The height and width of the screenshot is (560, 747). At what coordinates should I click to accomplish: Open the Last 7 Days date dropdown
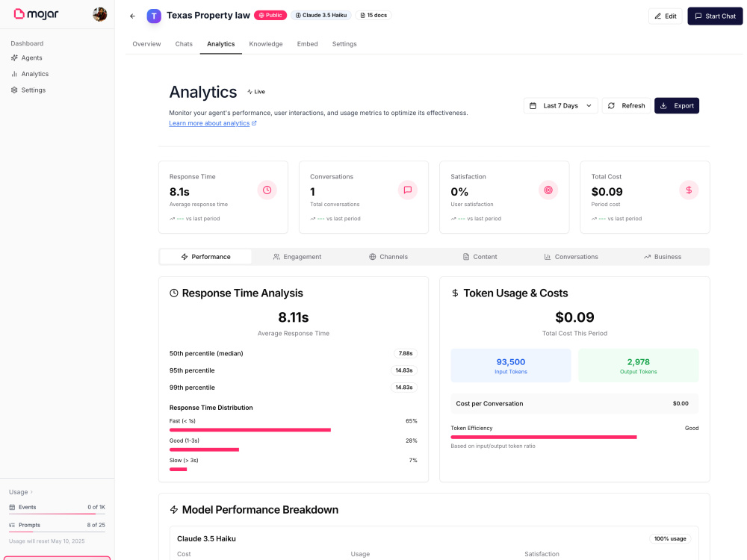pos(561,106)
